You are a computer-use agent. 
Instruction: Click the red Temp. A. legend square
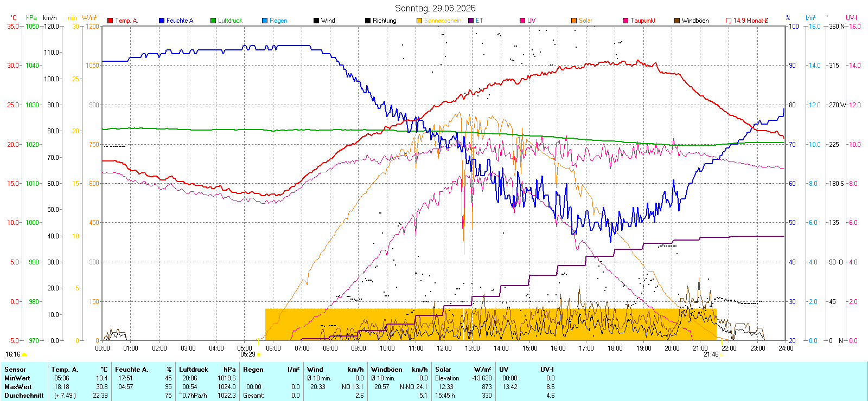pyautogui.click(x=110, y=21)
